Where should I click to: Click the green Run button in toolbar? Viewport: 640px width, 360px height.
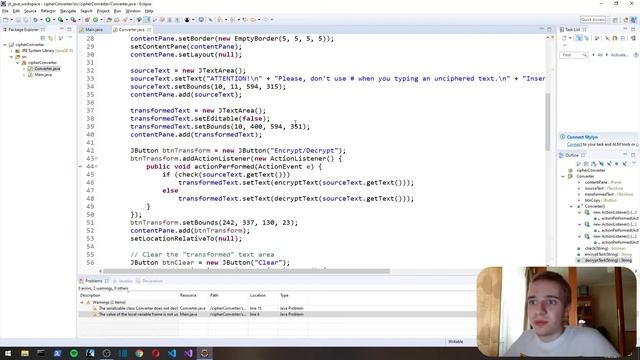48,20
